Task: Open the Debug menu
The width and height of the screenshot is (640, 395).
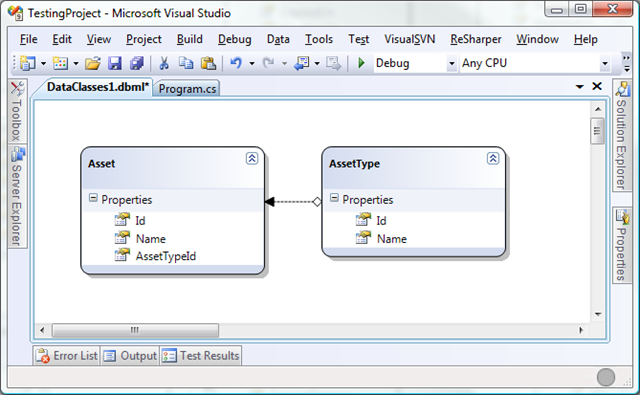Action: click(x=234, y=39)
